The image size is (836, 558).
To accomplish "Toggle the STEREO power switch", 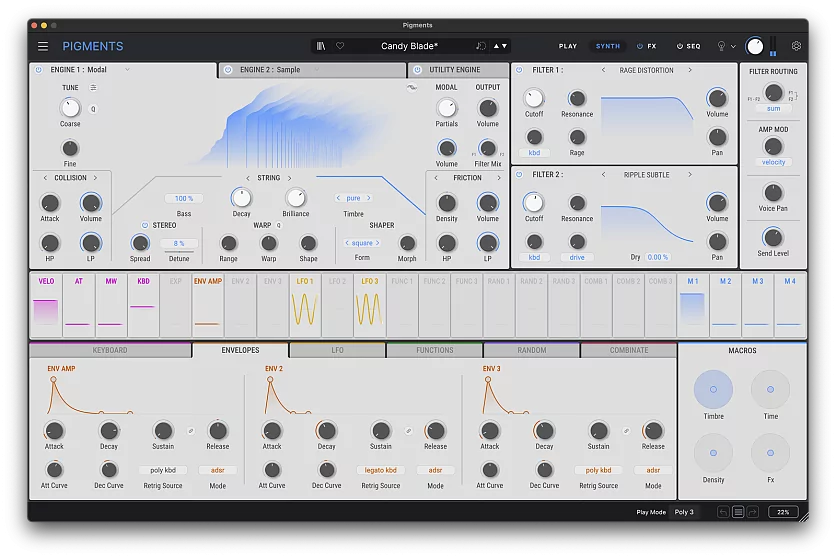I will coord(144,225).
